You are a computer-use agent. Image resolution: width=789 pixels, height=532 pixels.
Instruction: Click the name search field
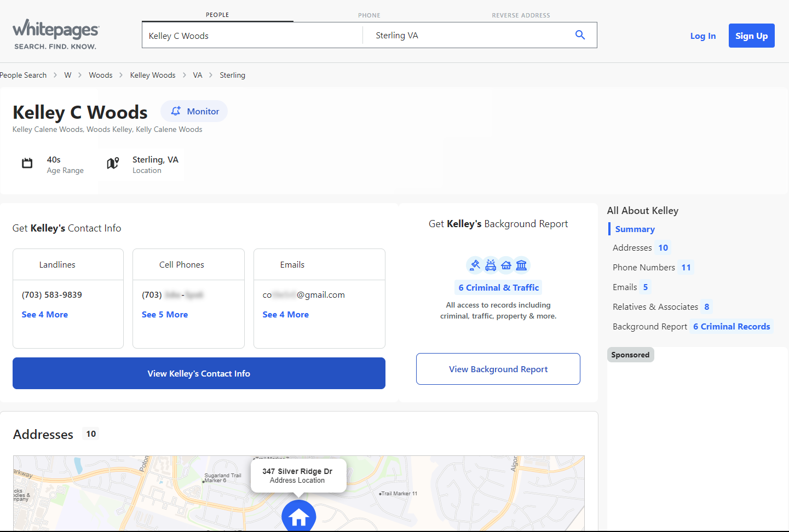[x=252, y=36]
